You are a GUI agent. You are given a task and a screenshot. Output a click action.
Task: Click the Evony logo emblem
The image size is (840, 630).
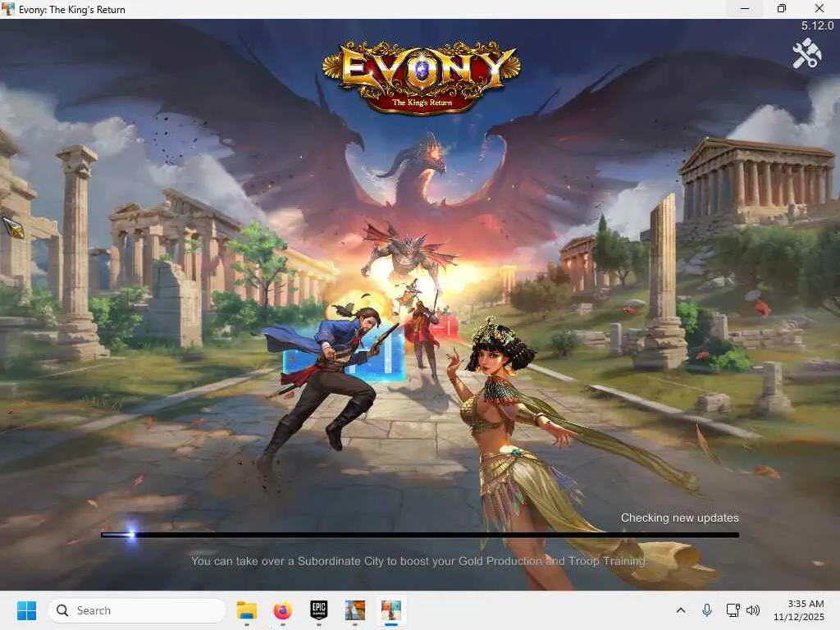point(421,76)
